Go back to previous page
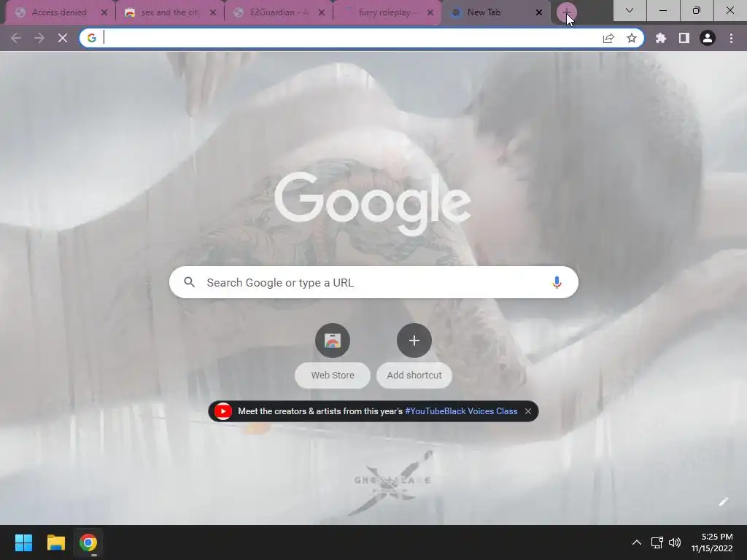 tap(16, 38)
